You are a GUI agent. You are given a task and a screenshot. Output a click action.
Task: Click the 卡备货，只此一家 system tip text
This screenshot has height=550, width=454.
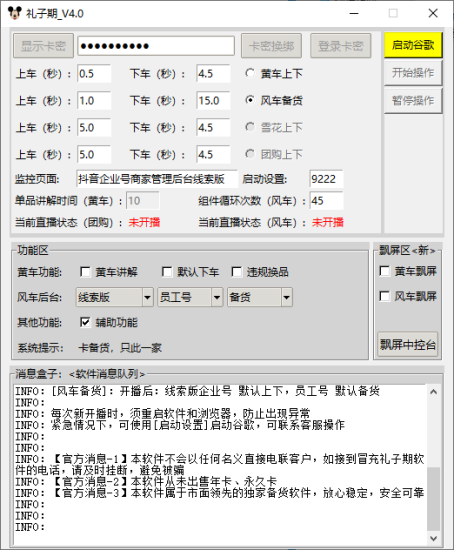pyautogui.click(x=120, y=348)
